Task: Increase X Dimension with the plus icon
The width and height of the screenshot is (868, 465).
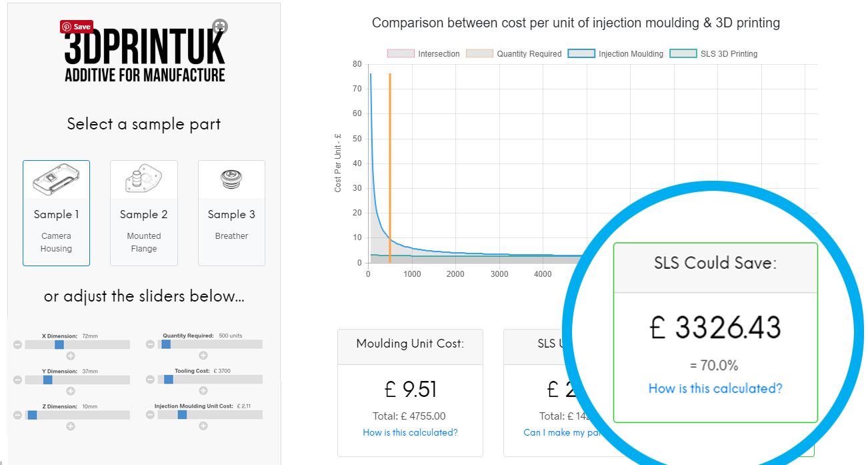Action: 71,356
